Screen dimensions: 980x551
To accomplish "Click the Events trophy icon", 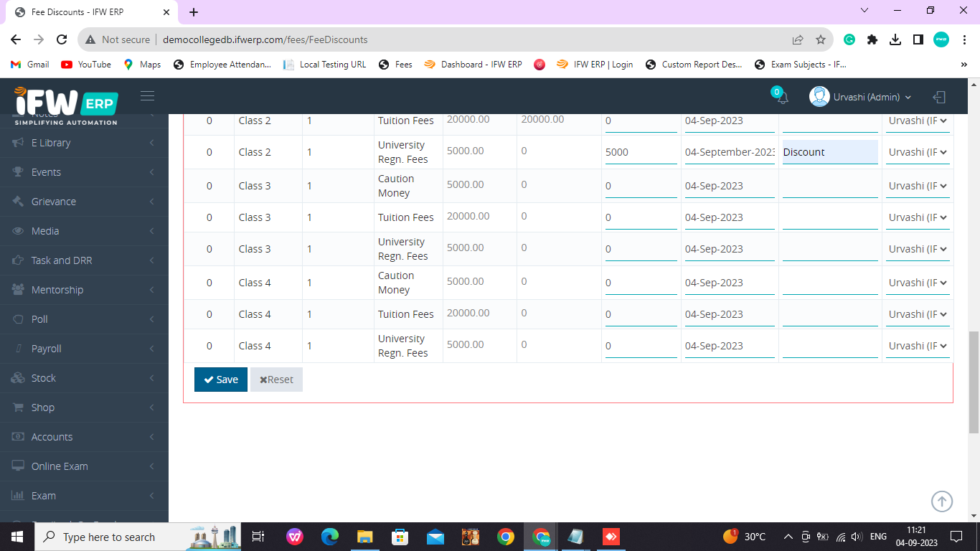I will [x=18, y=172].
